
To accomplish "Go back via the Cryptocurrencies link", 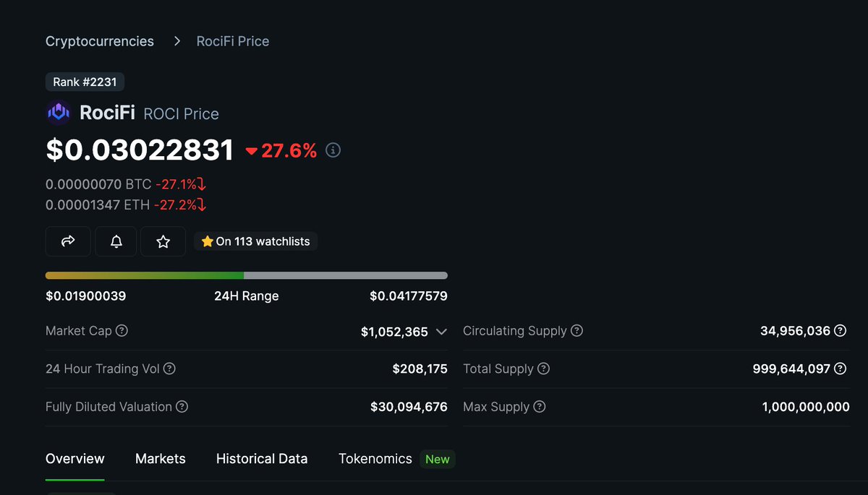I will pos(99,41).
